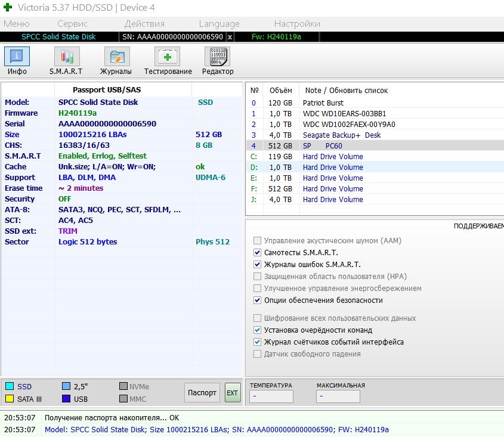Click the green Victoria cross app icon
The height and width of the screenshot is (437, 504).
(7, 7)
